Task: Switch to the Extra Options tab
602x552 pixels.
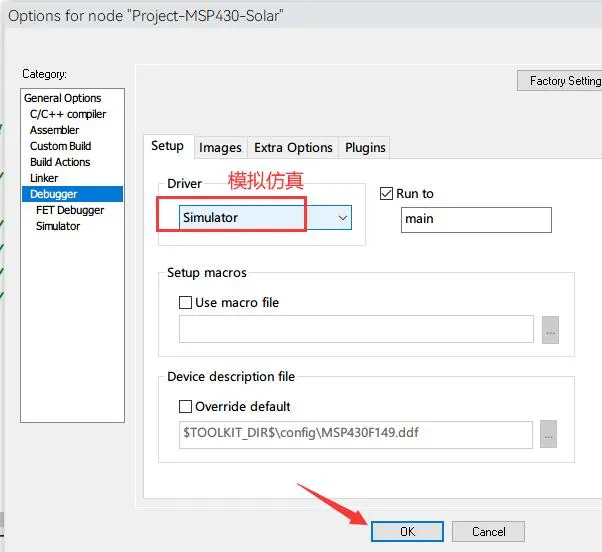Action: [293, 147]
